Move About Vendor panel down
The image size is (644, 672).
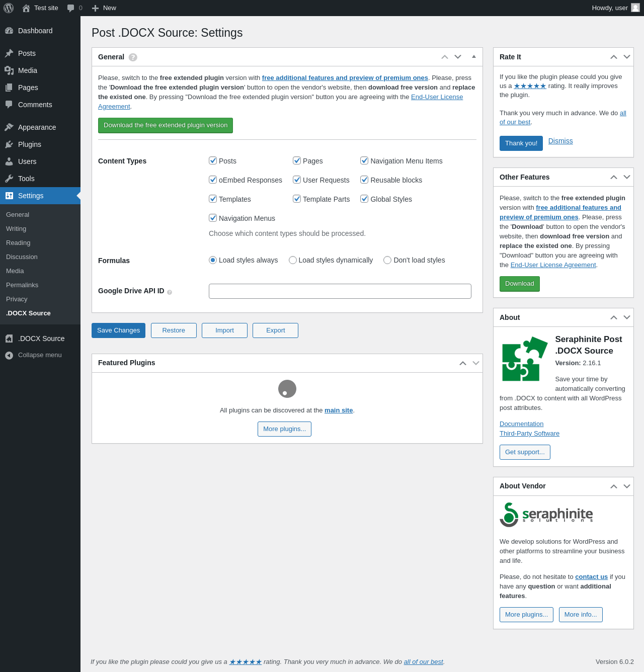click(627, 486)
